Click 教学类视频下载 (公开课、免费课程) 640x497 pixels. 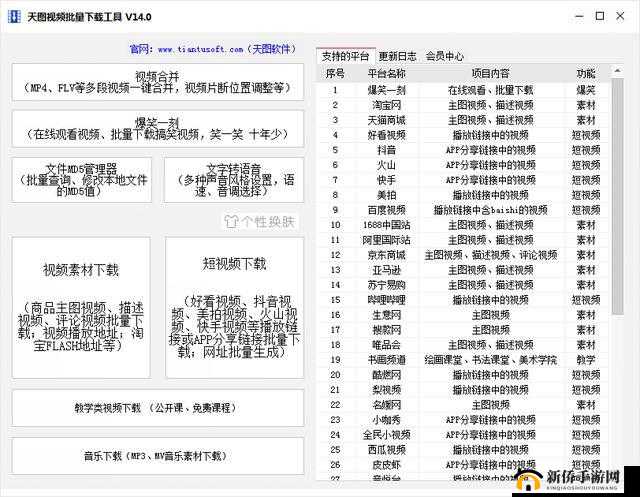click(x=158, y=408)
